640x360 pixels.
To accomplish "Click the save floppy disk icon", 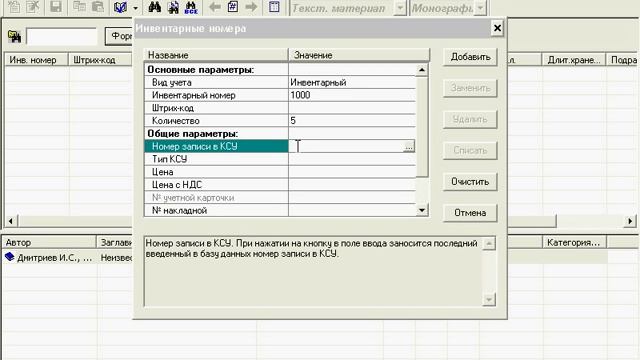I will click(56, 7).
